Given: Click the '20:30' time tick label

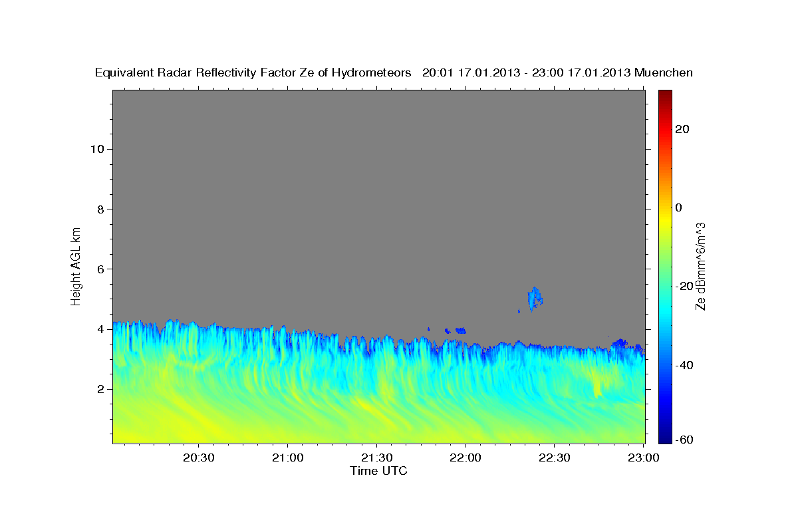Looking at the screenshot, I should pos(199,458).
